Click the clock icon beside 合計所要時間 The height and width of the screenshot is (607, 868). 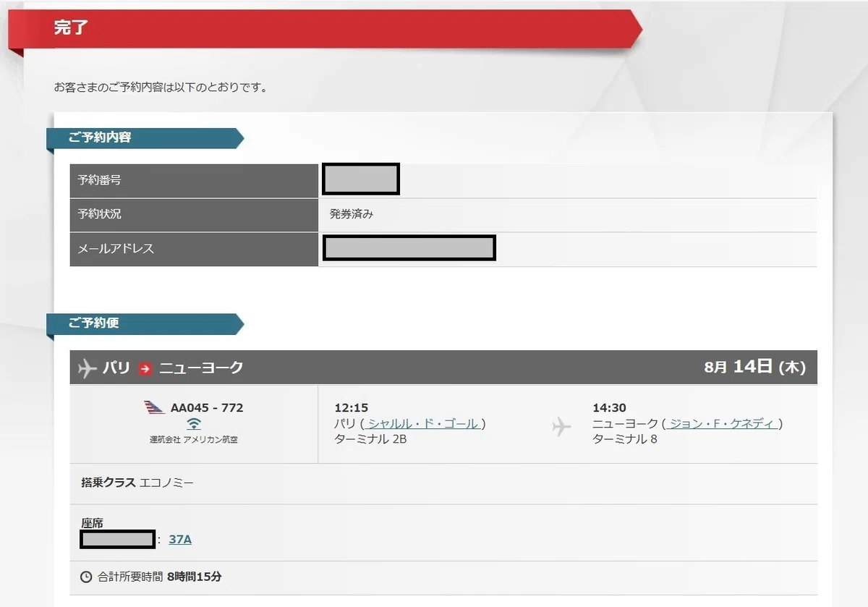[86, 577]
